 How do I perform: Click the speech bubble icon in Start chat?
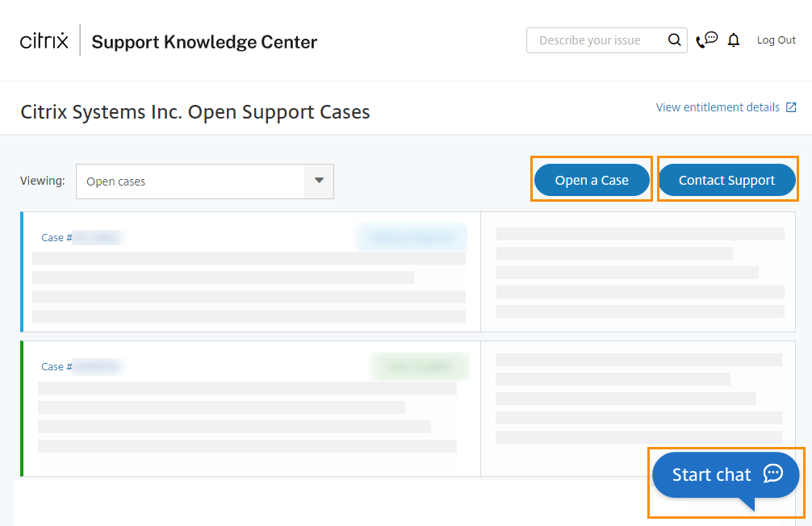(773, 474)
